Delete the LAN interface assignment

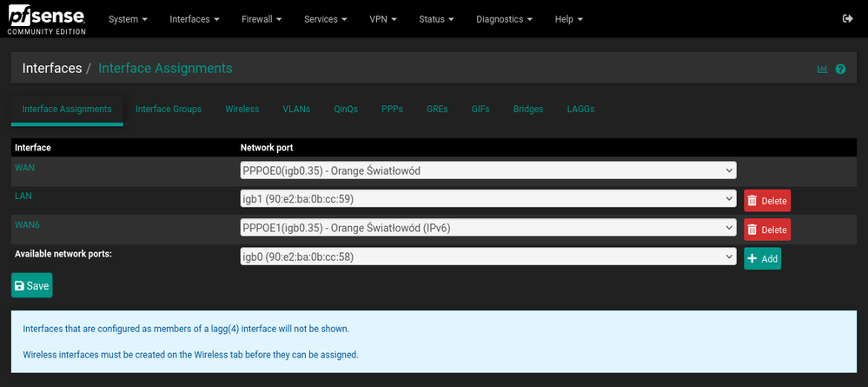[767, 201]
